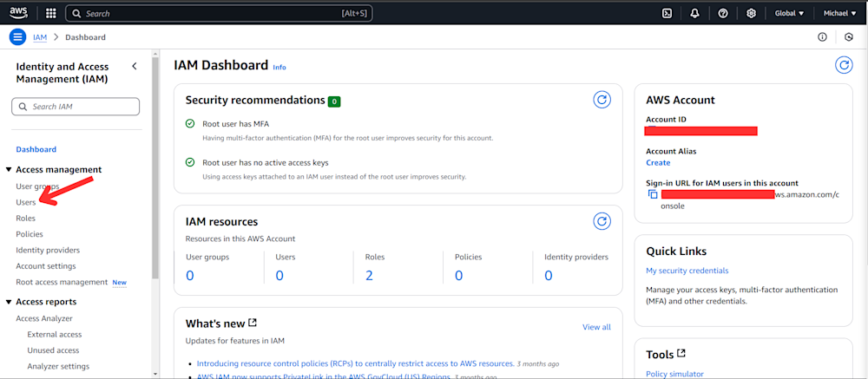Click the clock icon in breadcrumb bar

point(849,37)
